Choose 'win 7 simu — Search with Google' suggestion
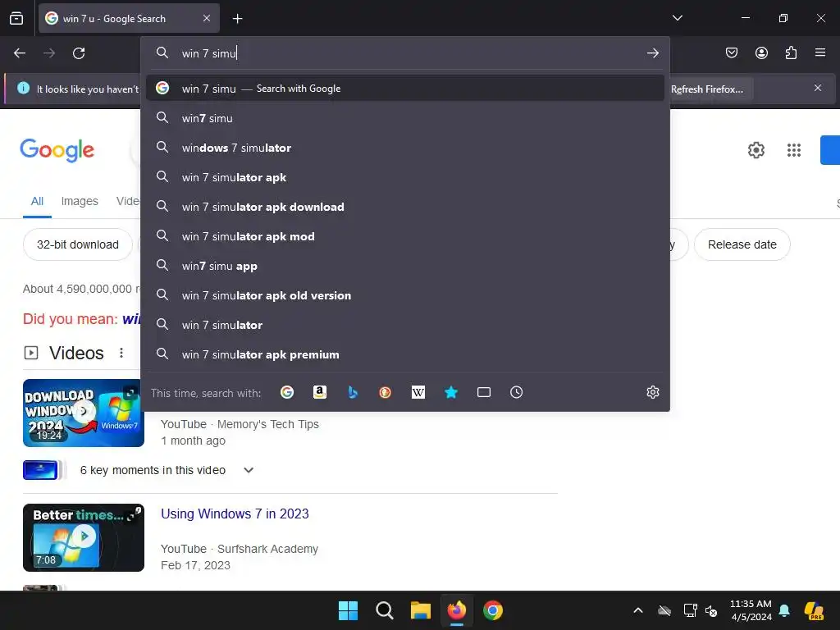 click(x=405, y=89)
